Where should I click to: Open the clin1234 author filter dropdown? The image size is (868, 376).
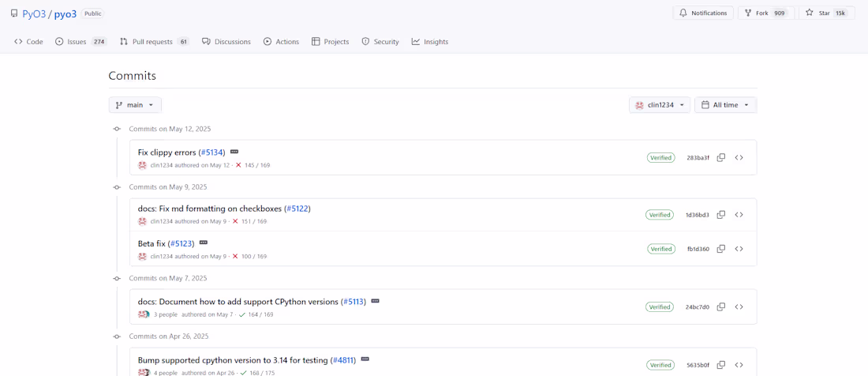coord(660,104)
